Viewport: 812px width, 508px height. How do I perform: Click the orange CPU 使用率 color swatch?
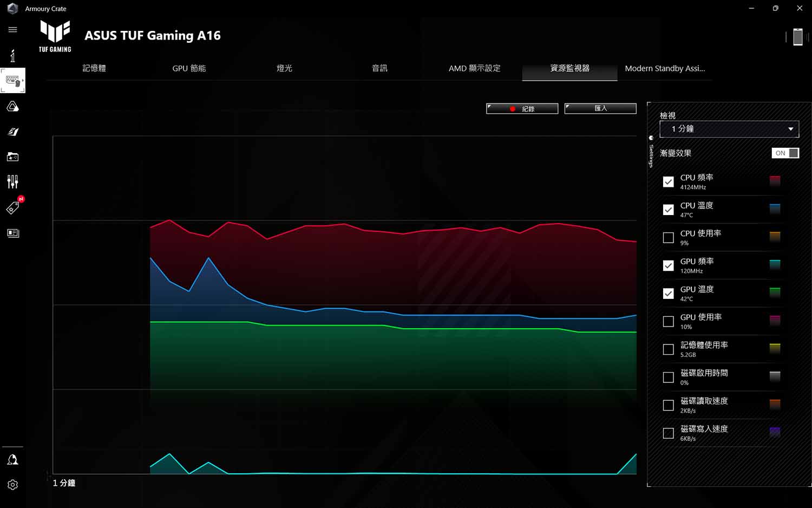tap(775, 236)
